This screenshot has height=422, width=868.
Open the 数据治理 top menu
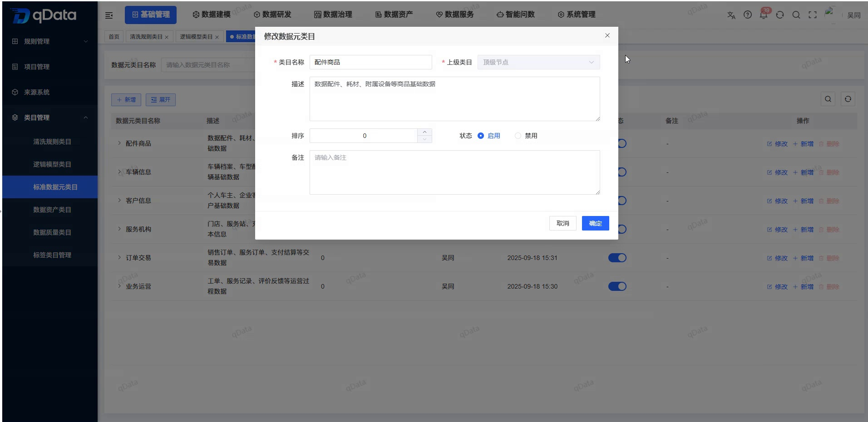pos(333,15)
